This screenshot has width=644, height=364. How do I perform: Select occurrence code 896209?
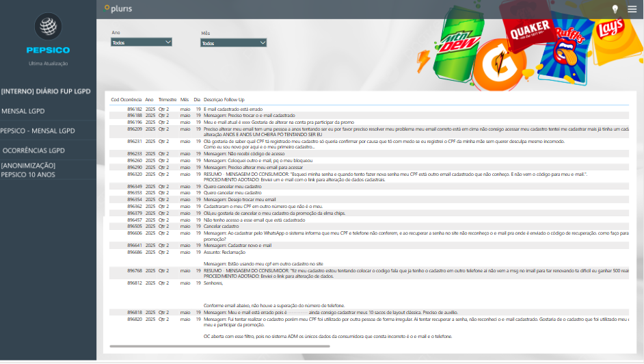134,129
